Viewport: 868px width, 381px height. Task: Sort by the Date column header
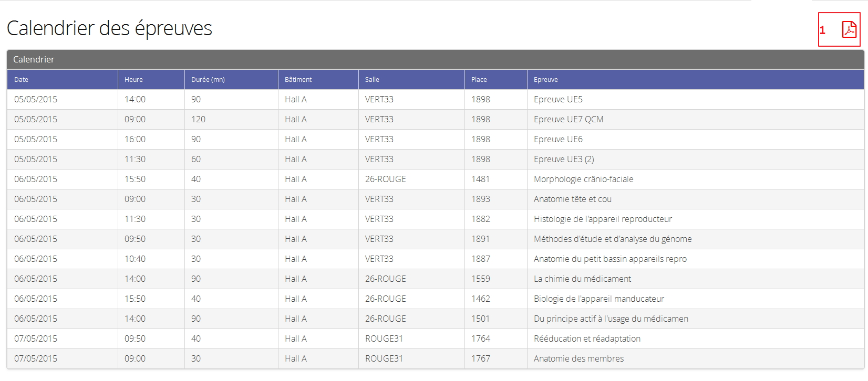[22, 80]
